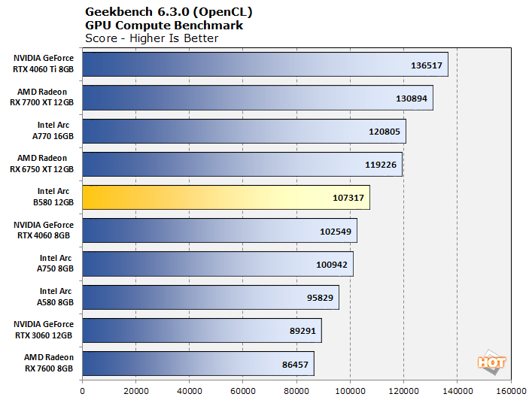Select the 95829 score value
The image size is (532, 397).
tap(320, 298)
